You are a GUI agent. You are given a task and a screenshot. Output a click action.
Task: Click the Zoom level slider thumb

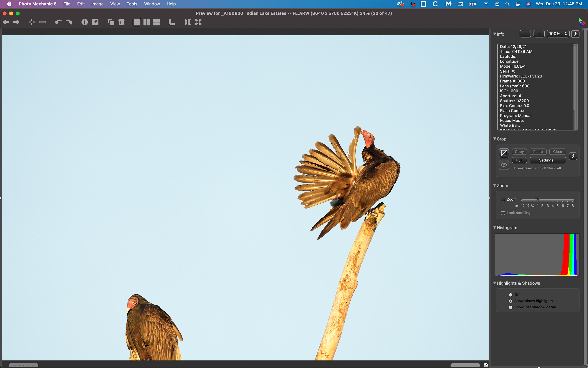point(538,199)
